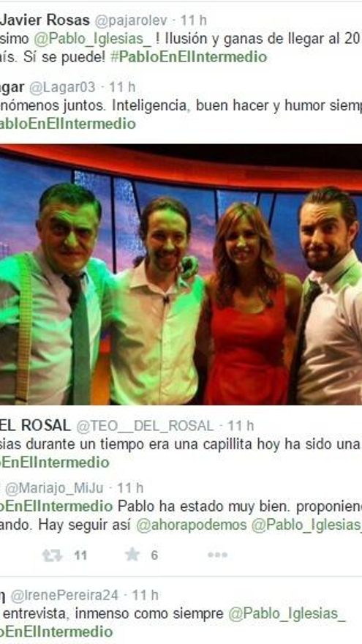Screen dimensions: 362x644
Task: Click the favorite count number 6
Action: [154, 555]
